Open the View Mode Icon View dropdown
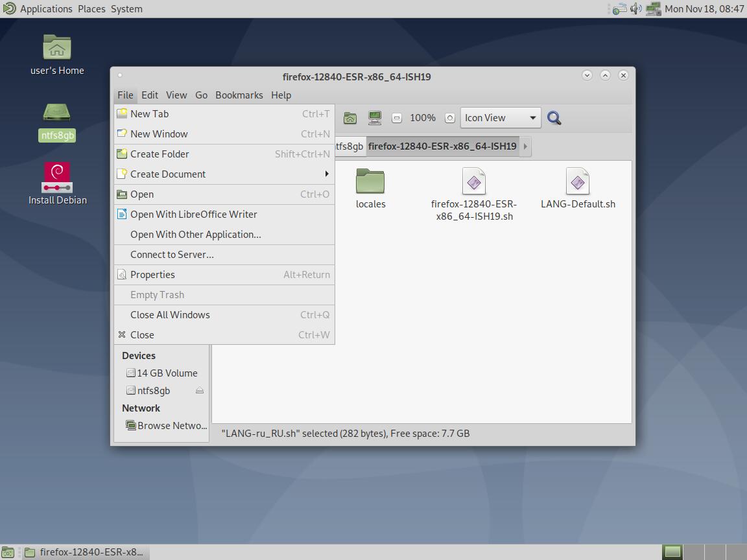The image size is (747, 560). click(x=500, y=117)
